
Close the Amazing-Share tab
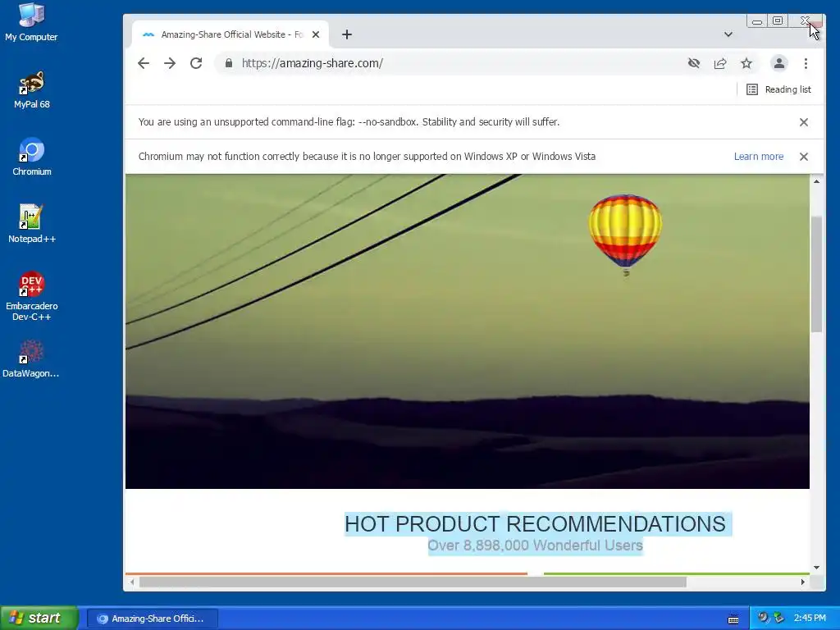[316, 34]
